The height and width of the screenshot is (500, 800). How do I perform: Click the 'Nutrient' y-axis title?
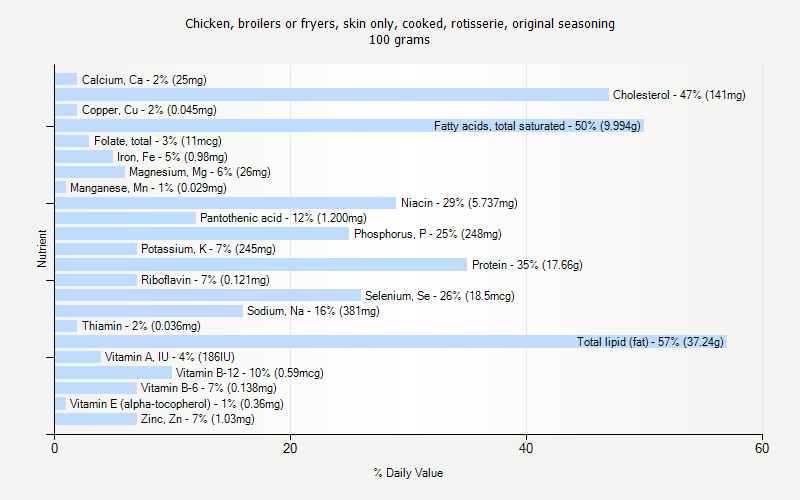tap(42, 249)
